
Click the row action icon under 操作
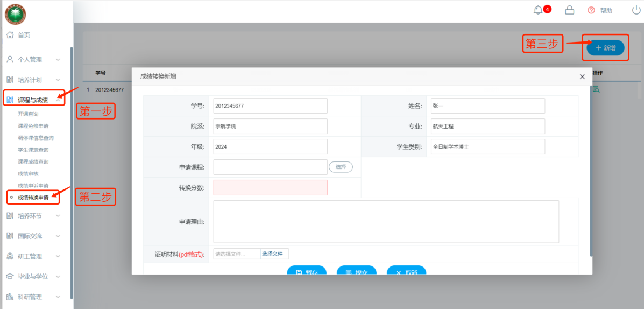pyautogui.click(x=596, y=89)
